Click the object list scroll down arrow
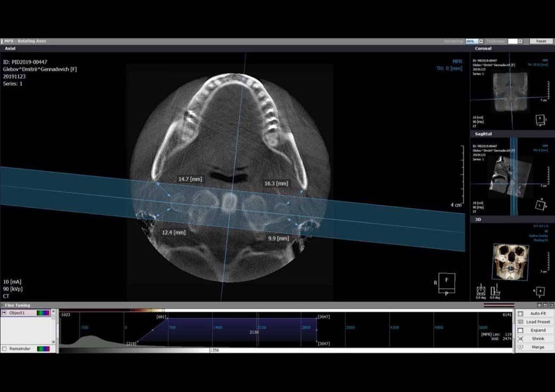 [x=53, y=342]
